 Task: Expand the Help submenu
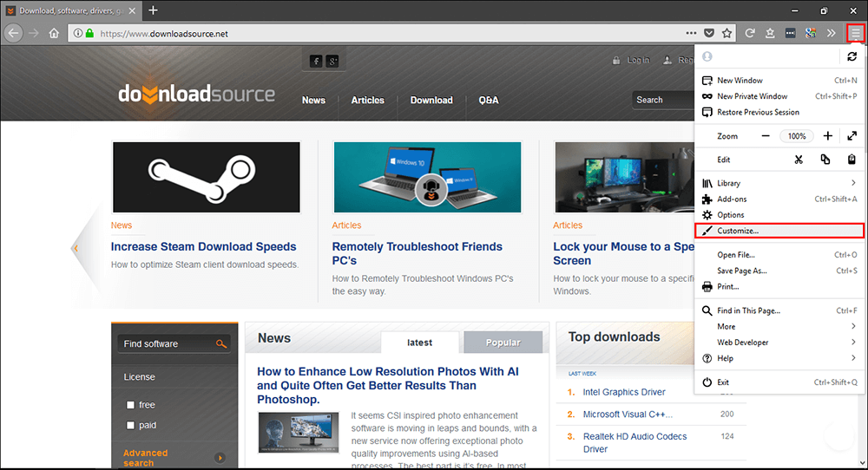click(779, 358)
